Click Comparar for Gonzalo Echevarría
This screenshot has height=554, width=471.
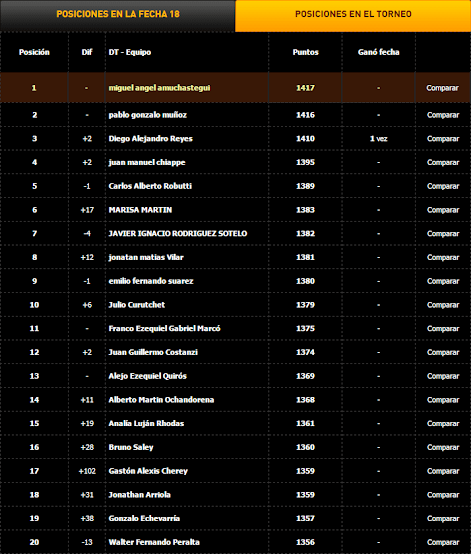[x=443, y=518]
